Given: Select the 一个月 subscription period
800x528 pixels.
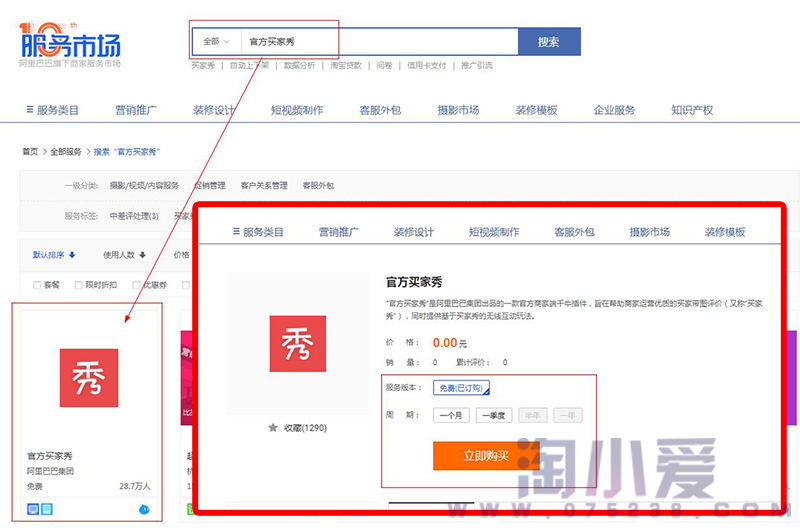Looking at the screenshot, I should (x=453, y=415).
